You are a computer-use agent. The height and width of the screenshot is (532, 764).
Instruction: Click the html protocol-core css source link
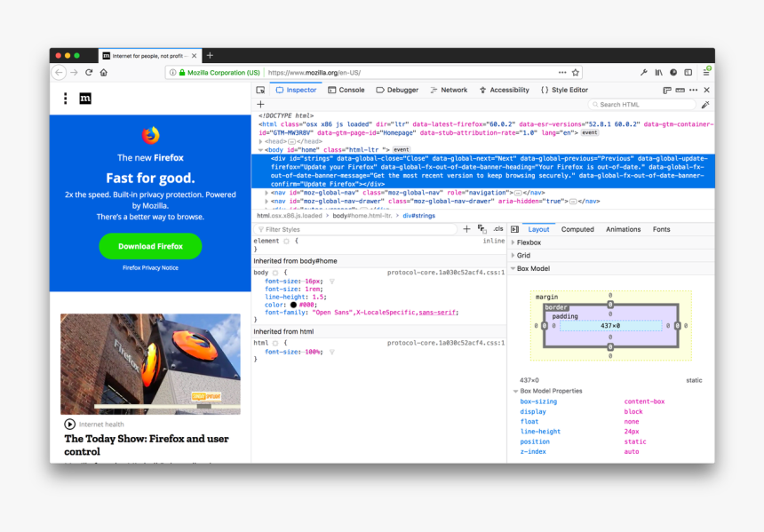click(x=446, y=344)
